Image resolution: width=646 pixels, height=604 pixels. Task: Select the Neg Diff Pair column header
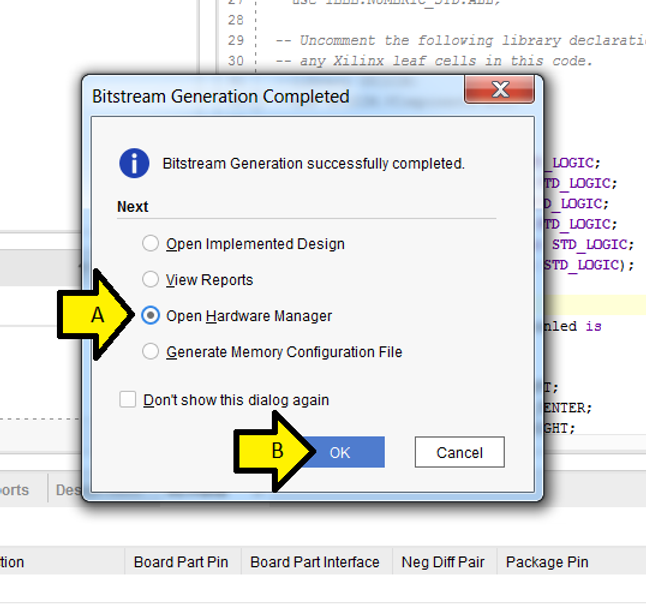[x=442, y=562]
